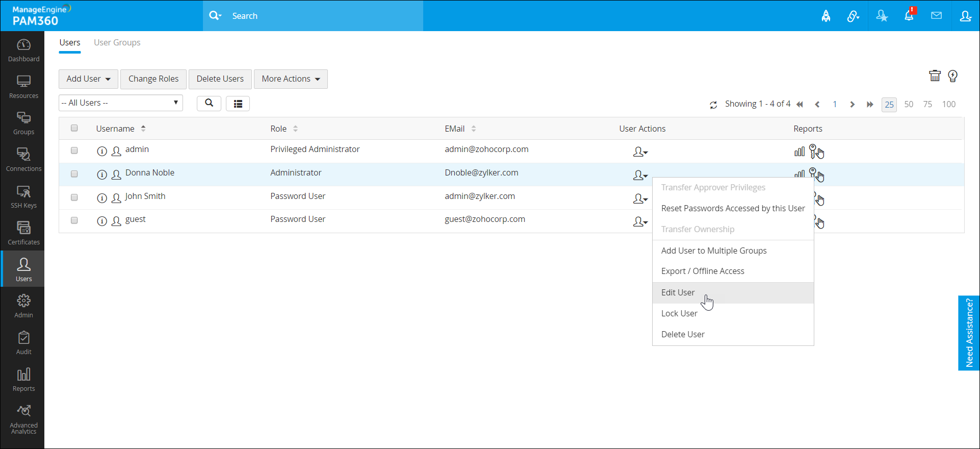Open the All Users filter combo box
Image resolution: width=980 pixels, height=449 pixels.
pyautogui.click(x=120, y=103)
